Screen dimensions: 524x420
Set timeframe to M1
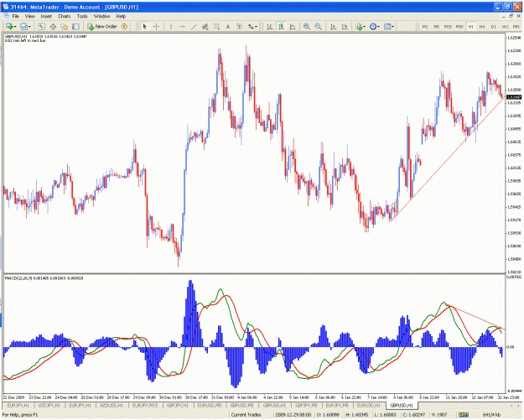pos(425,26)
